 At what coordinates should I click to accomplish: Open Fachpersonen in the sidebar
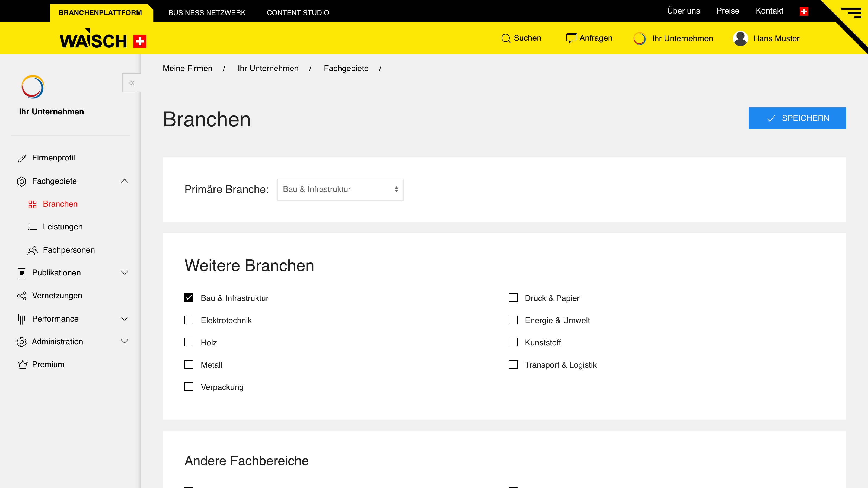(69, 250)
